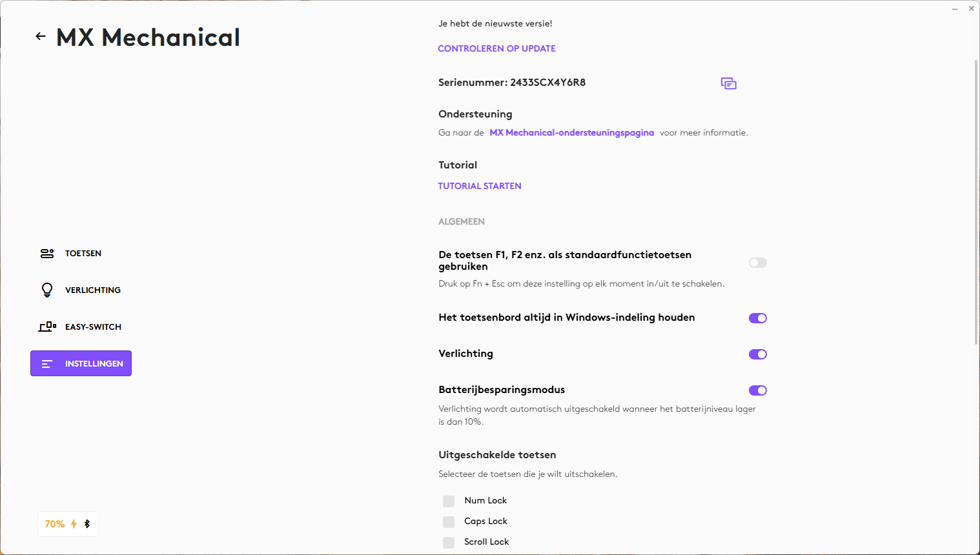Enable standard function keys F1, F2 toggle

click(x=757, y=263)
